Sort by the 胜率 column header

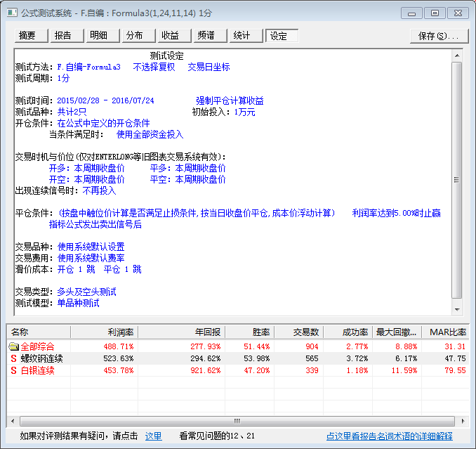[x=249, y=332]
